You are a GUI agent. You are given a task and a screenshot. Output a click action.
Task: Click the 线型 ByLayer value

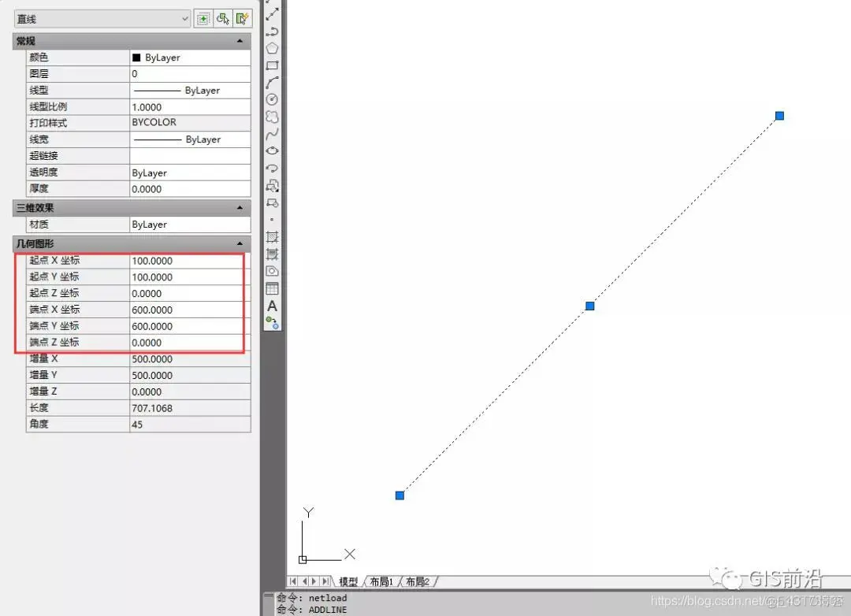[x=190, y=90]
